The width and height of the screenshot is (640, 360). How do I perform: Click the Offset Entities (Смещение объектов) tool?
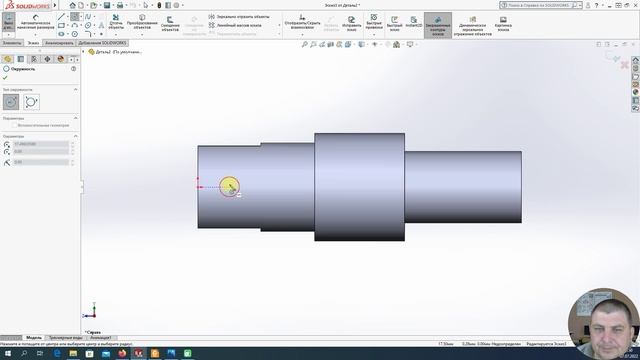point(170,23)
